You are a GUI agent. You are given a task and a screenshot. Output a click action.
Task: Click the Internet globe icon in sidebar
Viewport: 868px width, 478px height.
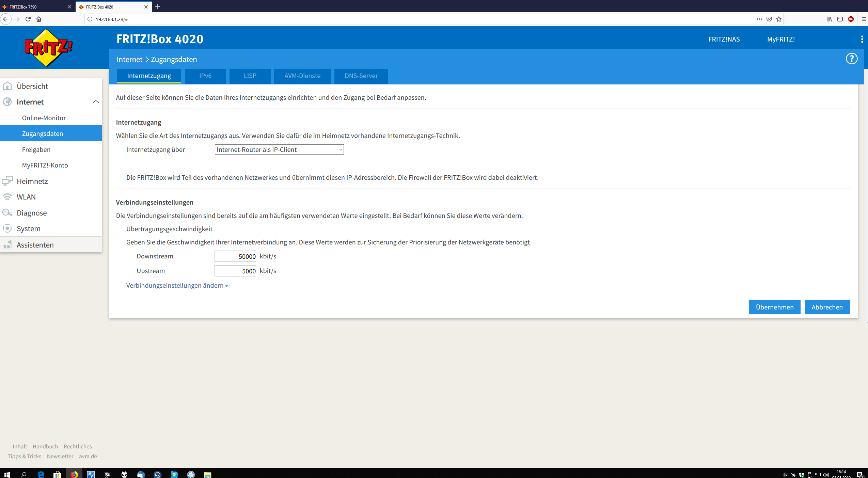pyautogui.click(x=7, y=102)
